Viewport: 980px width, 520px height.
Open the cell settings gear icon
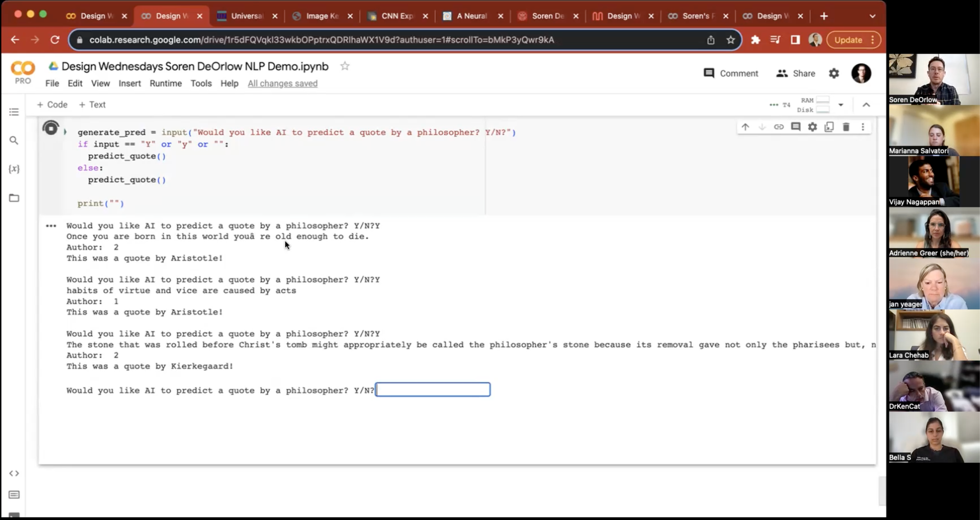point(812,127)
